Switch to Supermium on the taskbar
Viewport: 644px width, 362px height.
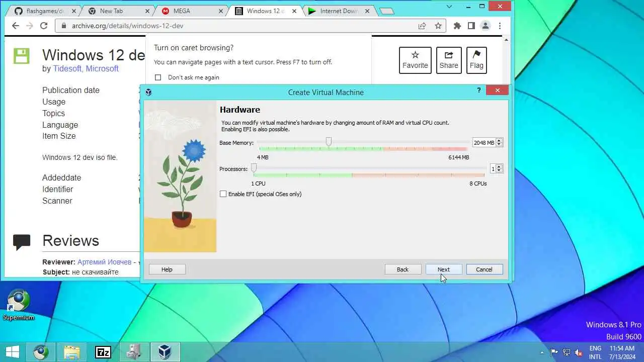pos(42,352)
